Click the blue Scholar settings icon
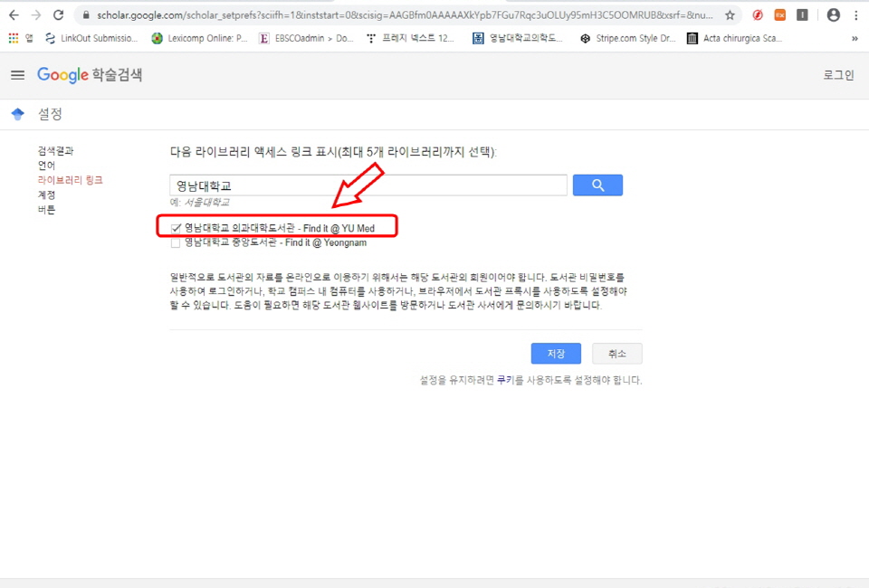 (18, 114)
